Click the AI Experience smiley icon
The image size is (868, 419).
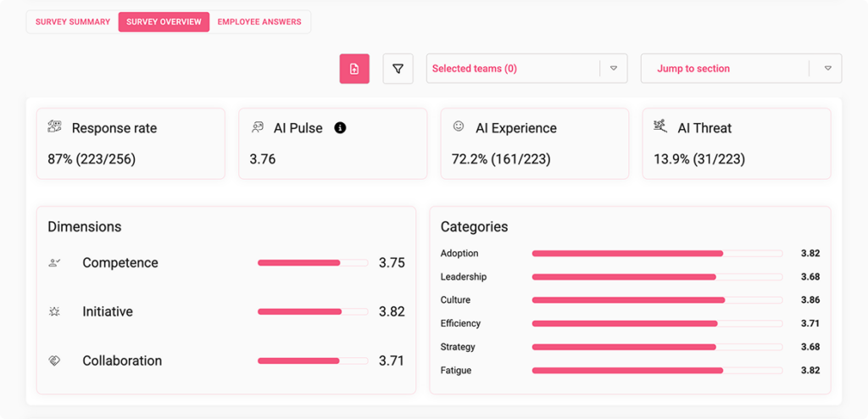coord(459,126)
